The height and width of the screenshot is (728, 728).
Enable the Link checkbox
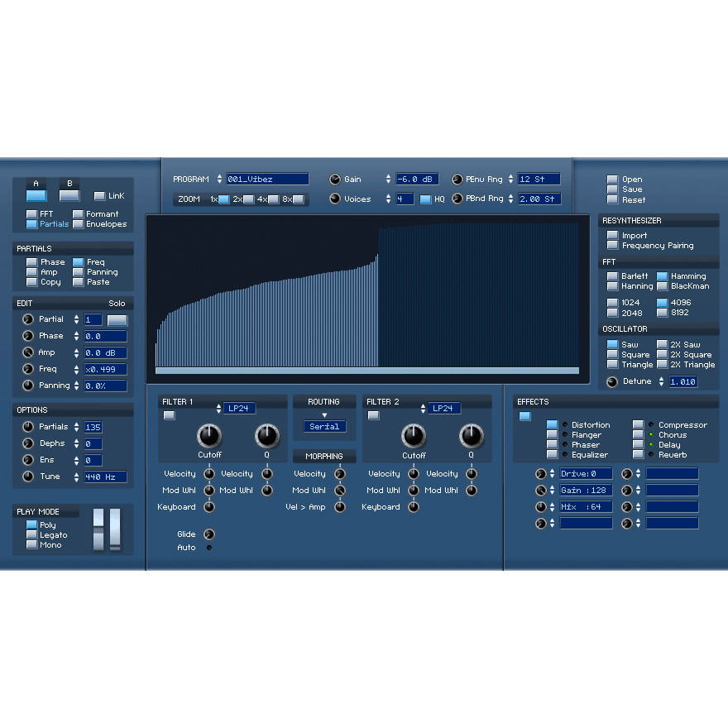pyautogui.click(x=99, y=196)
